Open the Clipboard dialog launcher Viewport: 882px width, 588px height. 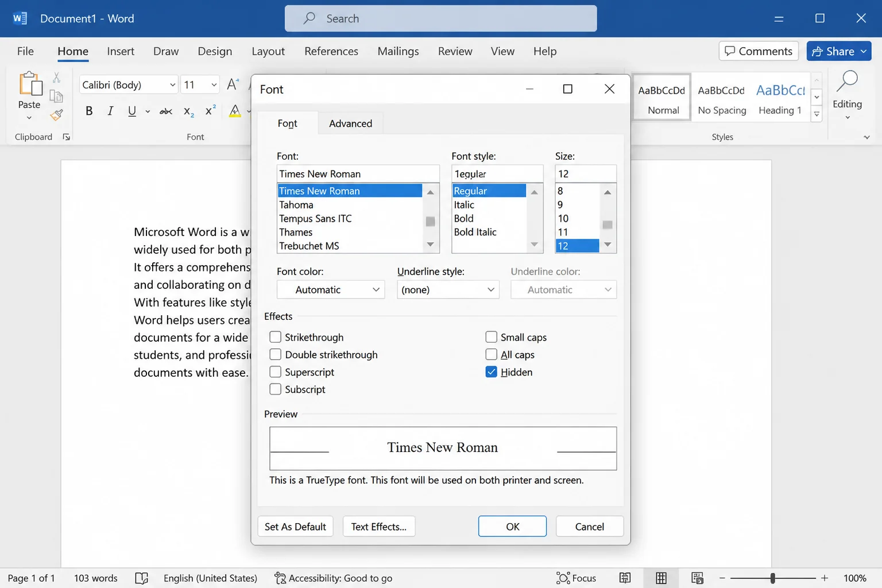(67, 137)
